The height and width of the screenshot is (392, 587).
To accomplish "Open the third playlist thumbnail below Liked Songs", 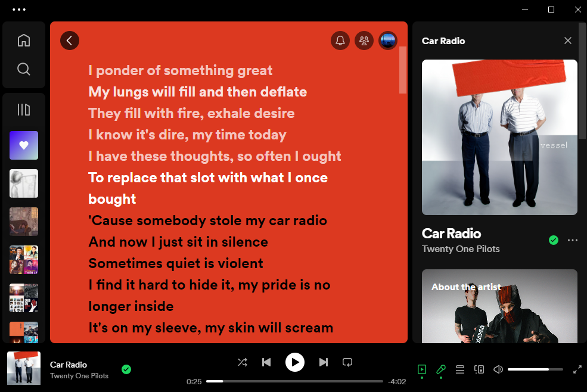I will (x=24, y=222).
